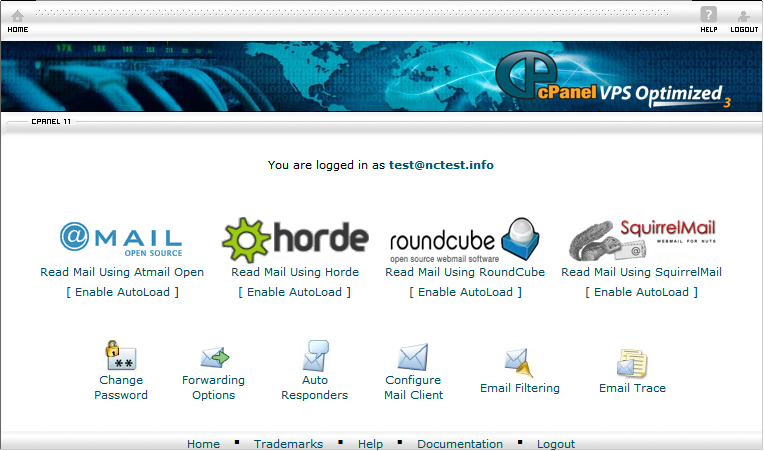The image size is (764, 451).
Task: Click the 'Email Trace' text link
Action: click(632, 388)
